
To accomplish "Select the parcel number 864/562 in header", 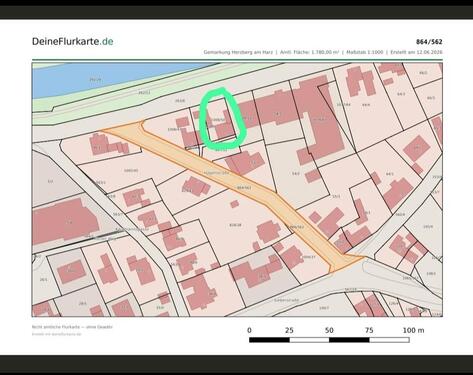I will click(x=429, y=42).
